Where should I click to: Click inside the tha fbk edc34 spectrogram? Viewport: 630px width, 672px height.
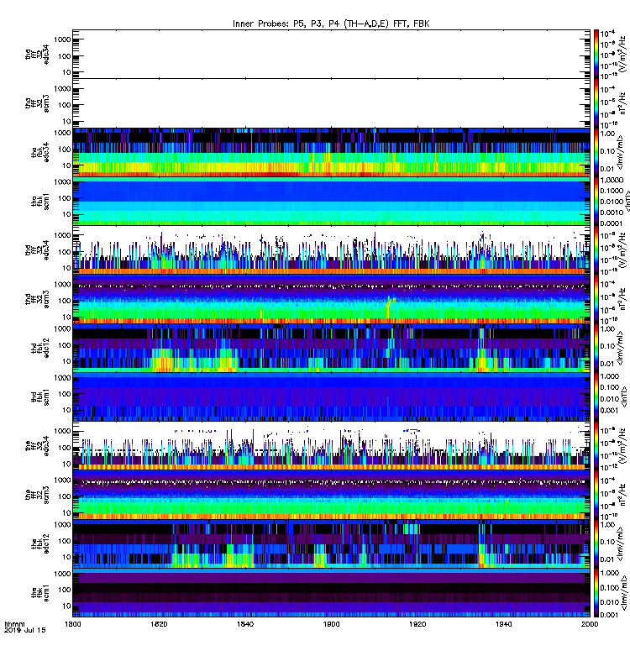point(331,152)
